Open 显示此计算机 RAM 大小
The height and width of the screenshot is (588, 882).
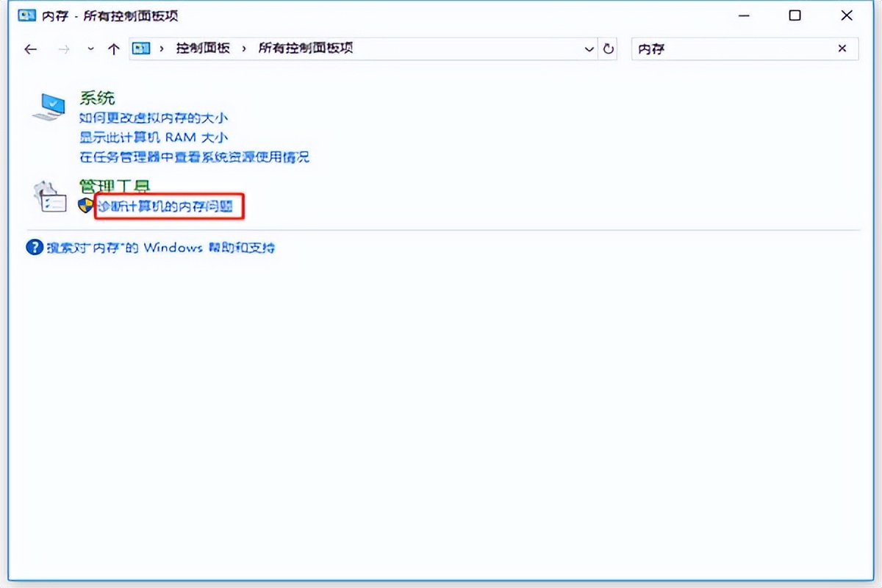pyautogui.click(x=156, y=137)
